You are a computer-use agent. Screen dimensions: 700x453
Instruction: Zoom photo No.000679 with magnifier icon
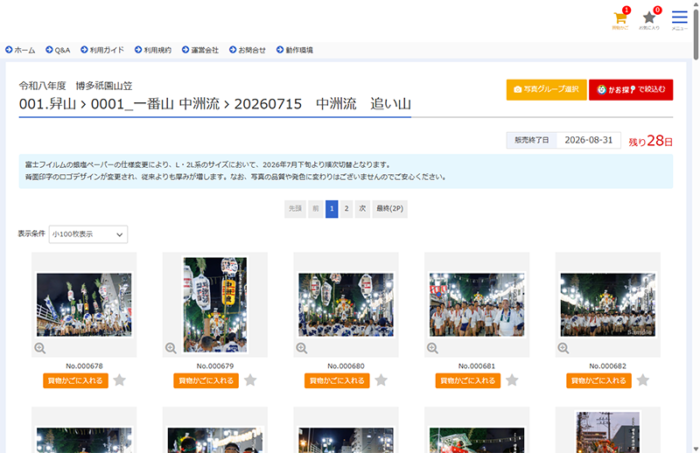tap(171, 348)
